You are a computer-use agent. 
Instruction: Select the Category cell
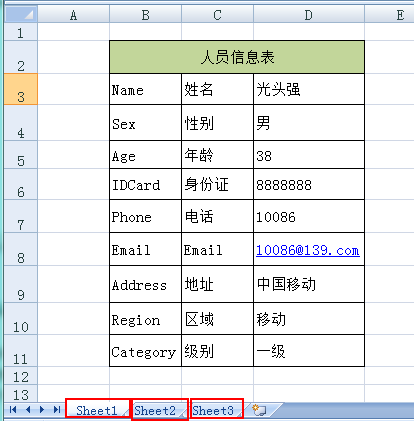(145, 351)
